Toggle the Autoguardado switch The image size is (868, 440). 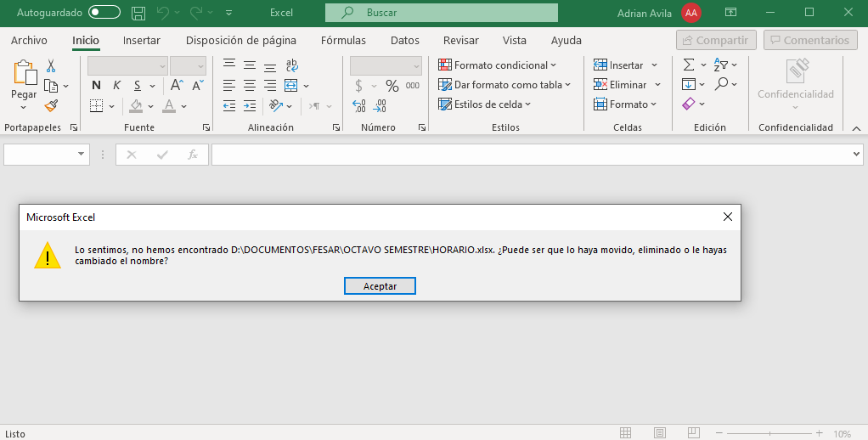click(x=104, y=12)
